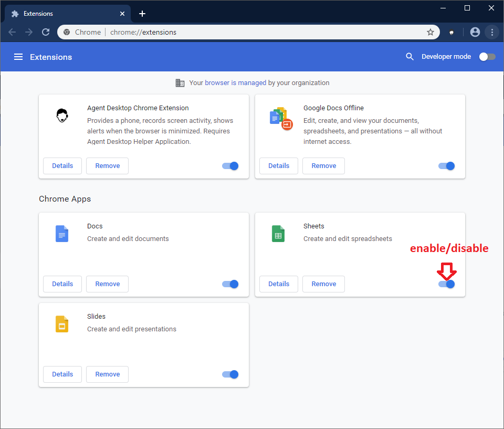Screen dimensions: 504x429
Task: Click the managed organization building icon
Action: coord(180,83)
